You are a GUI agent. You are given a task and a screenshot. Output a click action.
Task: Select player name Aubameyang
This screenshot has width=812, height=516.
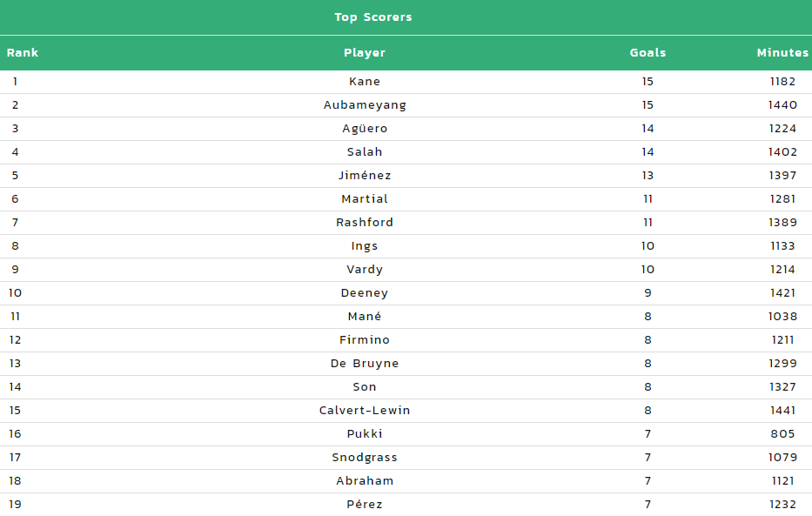(x=365, y=105)
